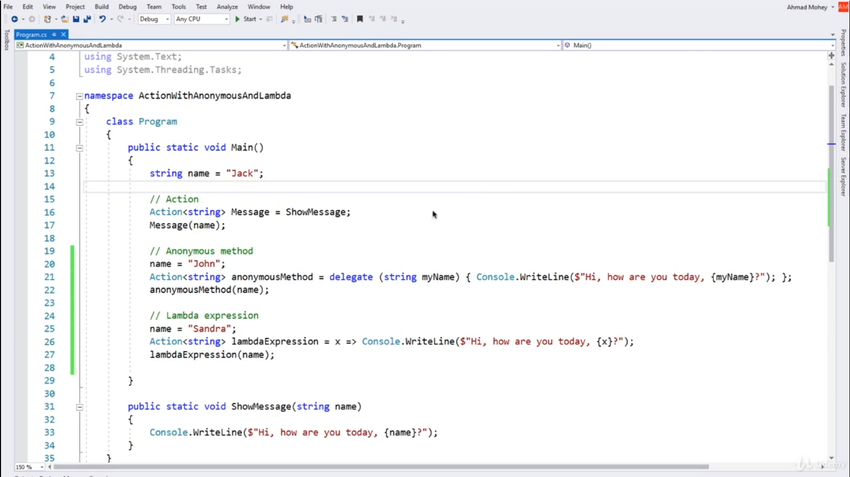Image resolution: width=850 pixels, height=477 pixels.
Task: Collapse the ShowMessage method block
Action: pos(79,407)
